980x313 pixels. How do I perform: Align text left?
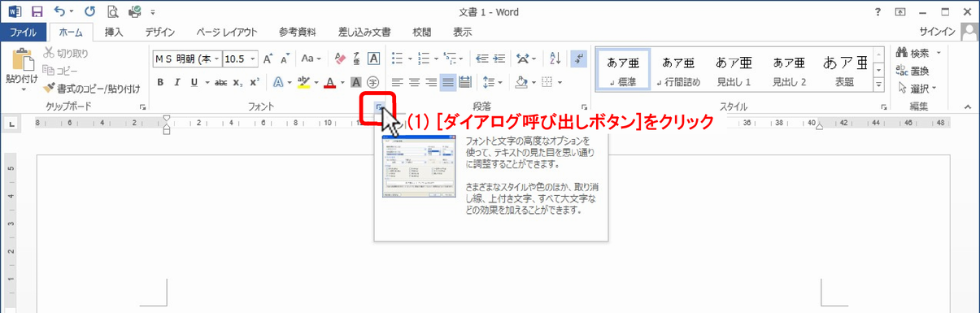click(x=397, y=82)
